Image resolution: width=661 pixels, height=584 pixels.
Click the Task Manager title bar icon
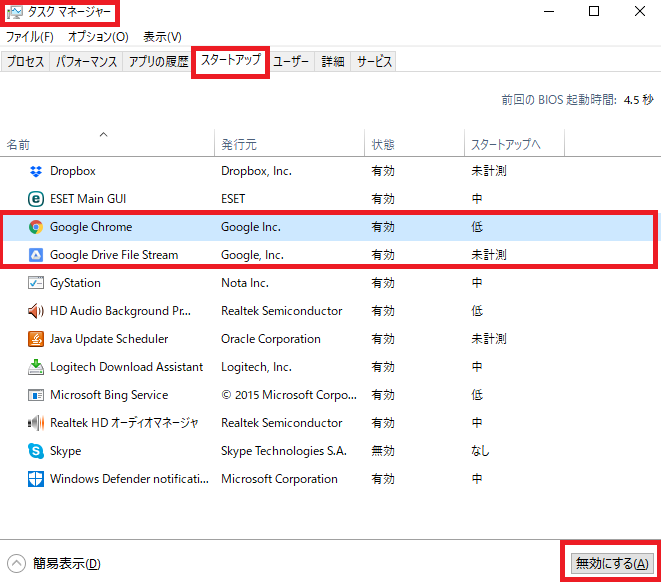click(x=15, y=12)
